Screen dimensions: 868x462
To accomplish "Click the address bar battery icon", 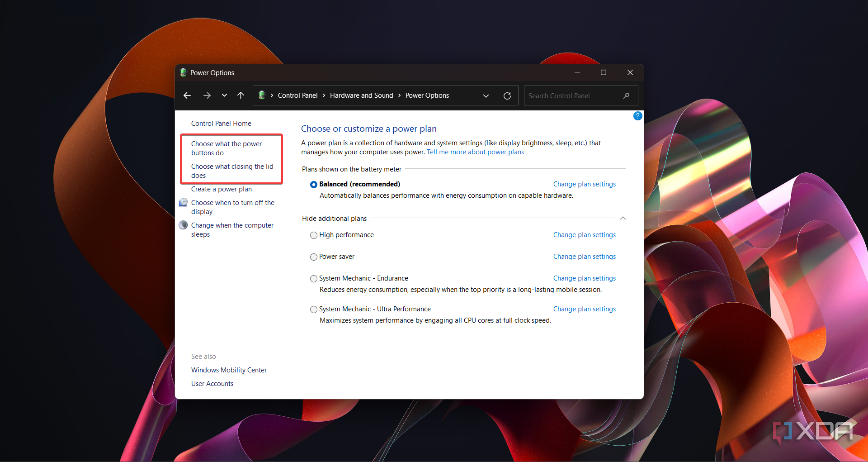I will point(262,95).
